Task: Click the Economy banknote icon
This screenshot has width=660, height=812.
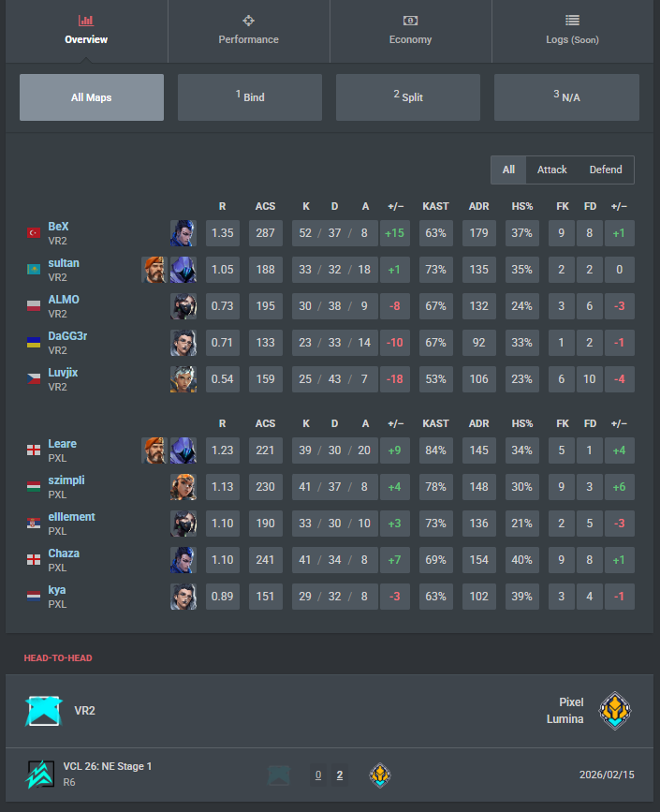Action: tap(410, 21)
